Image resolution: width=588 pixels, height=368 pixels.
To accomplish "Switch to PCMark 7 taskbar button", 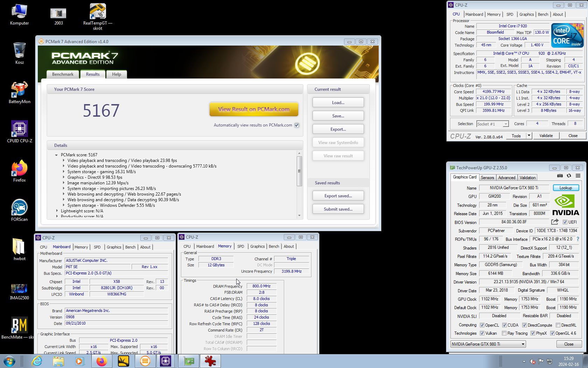I will (145, 361).
